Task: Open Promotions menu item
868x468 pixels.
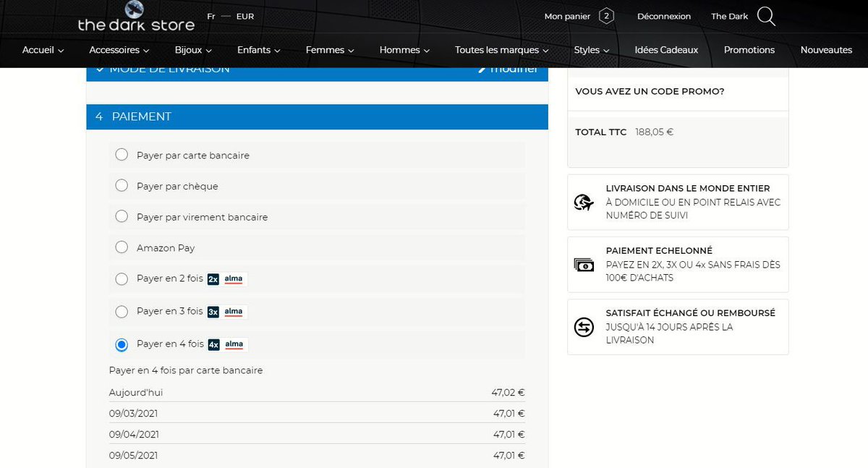Action: coord(749,50)
